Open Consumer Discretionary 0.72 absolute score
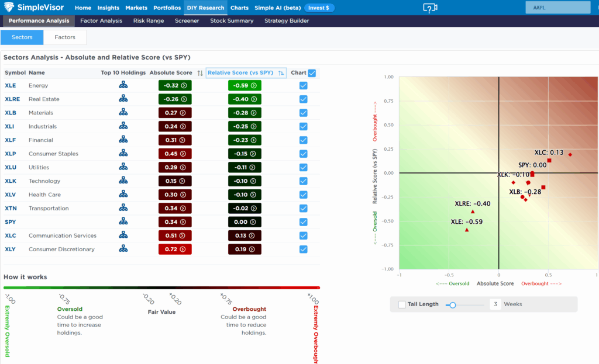The width and height of the screenshot is (599, 364). click(175, 249)
